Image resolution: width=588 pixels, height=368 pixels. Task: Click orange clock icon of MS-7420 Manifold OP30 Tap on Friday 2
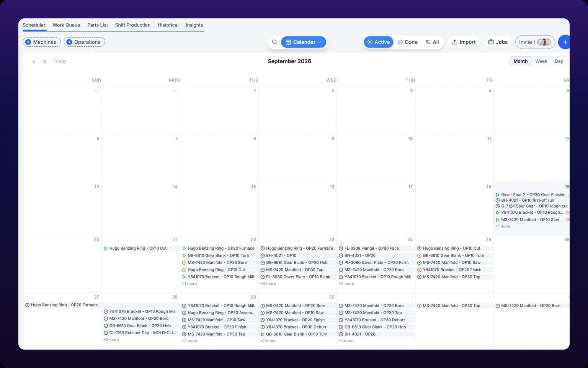pos(419,306)
